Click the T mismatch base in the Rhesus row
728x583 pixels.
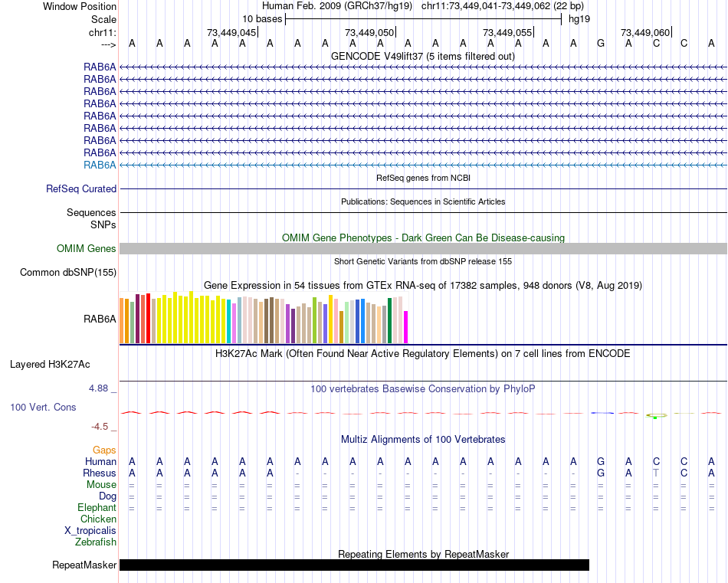(x=656, y=473)
